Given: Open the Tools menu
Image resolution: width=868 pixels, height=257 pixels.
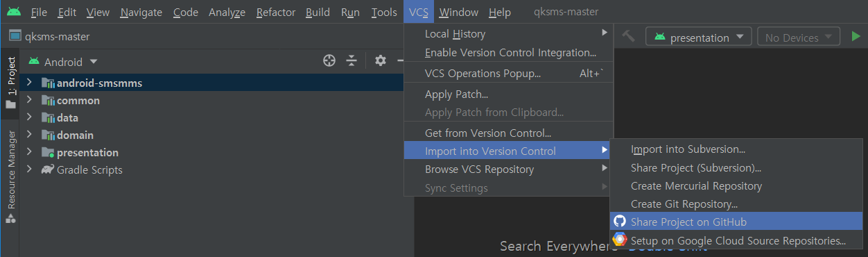Looking at the screenshot, I should tap(384, 13).
